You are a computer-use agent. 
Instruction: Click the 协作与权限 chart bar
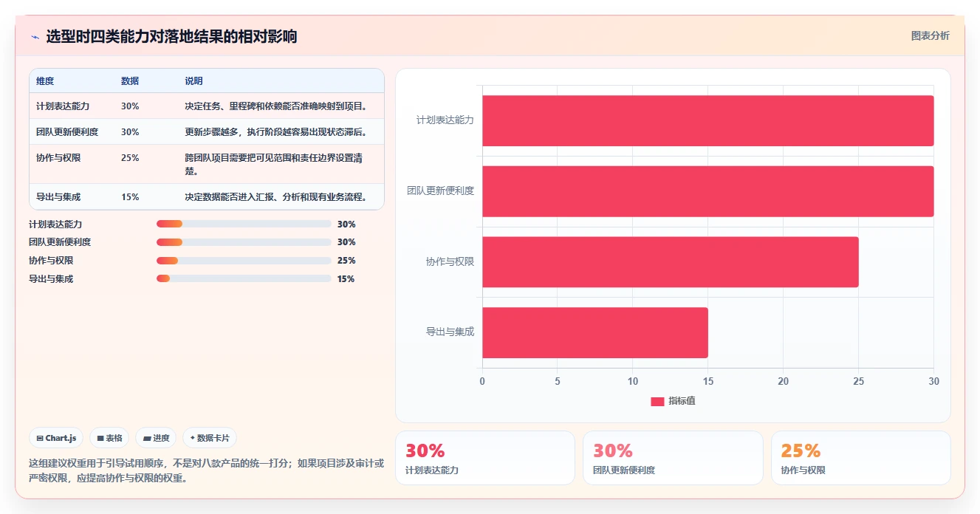pos(671,262)
